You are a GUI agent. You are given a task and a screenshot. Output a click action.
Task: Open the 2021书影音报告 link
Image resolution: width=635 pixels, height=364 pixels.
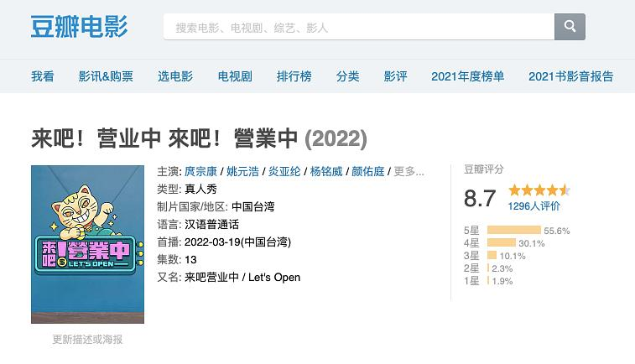click(x=570, y=76)
